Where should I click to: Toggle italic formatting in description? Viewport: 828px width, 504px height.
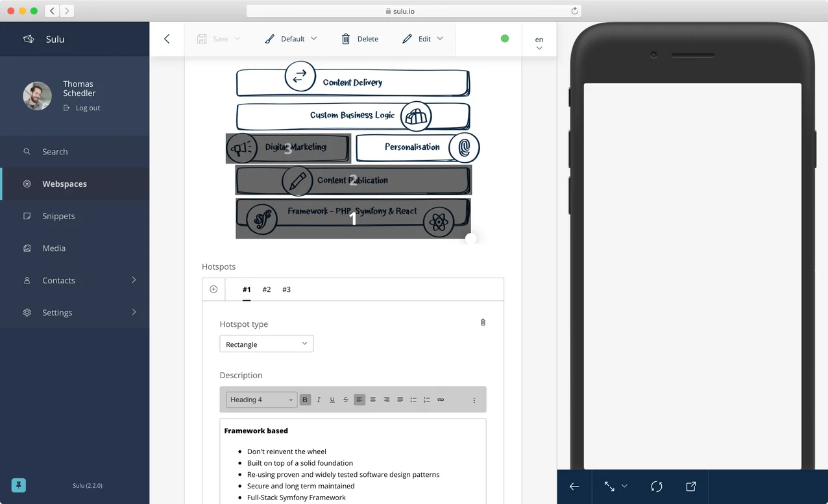coord(319,400)
